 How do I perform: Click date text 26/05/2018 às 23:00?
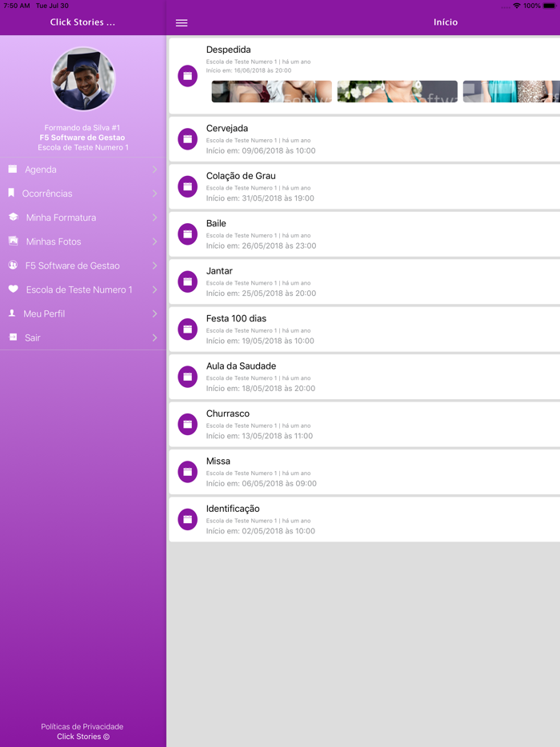(x=279, y=246)
